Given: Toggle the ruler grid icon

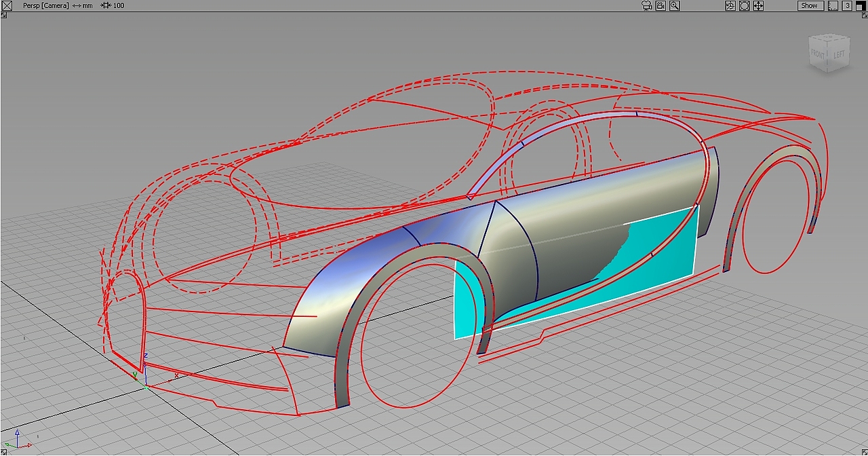Looking at the screenshot, I should coord(833,5).
